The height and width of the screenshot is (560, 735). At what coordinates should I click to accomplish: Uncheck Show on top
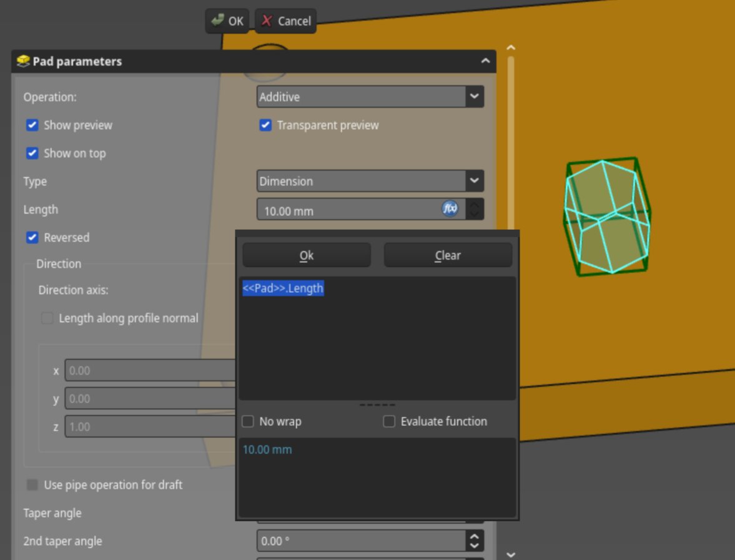[x=32, y=153]
